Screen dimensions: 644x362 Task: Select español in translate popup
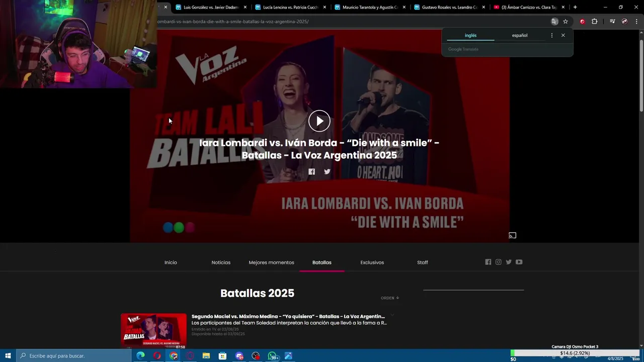coord(520,35)
